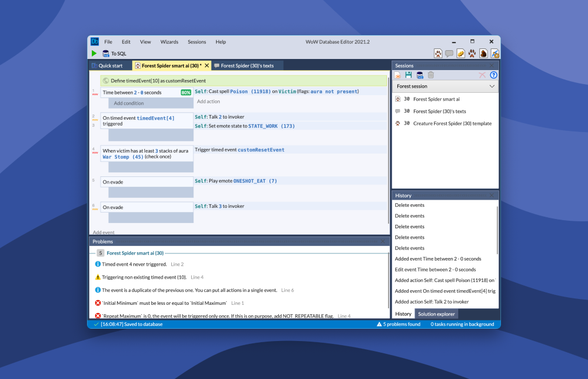This screenshot has width=588, height=379.
Task: Click the speech bubble icon in top toolbar
Action: click(x=449, y=53)
